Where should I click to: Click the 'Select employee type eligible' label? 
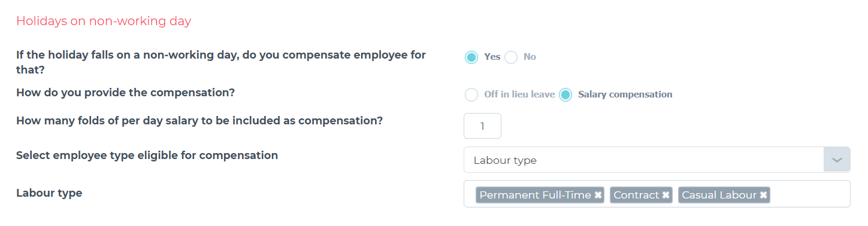coord(147,155)
